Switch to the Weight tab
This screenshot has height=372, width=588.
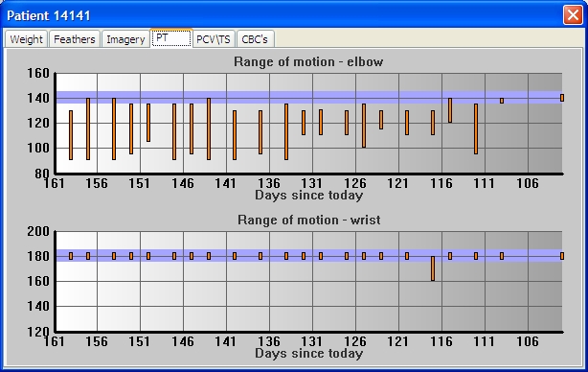[26, 39]
